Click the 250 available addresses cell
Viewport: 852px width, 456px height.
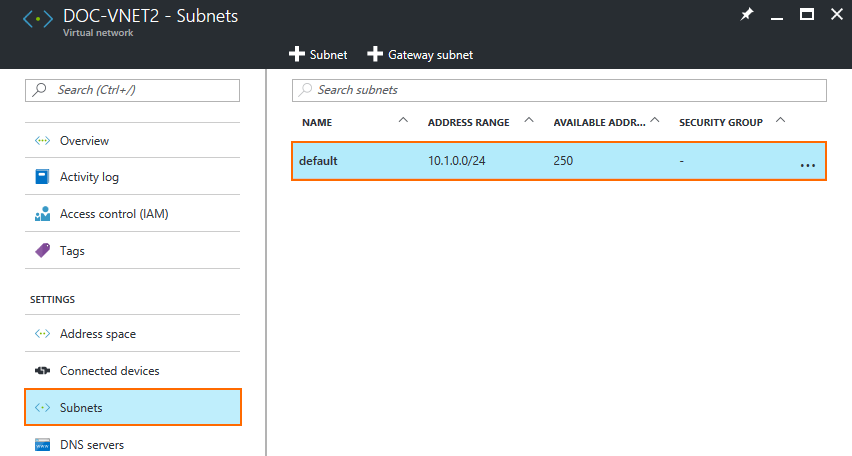click(x=563, y=161)
